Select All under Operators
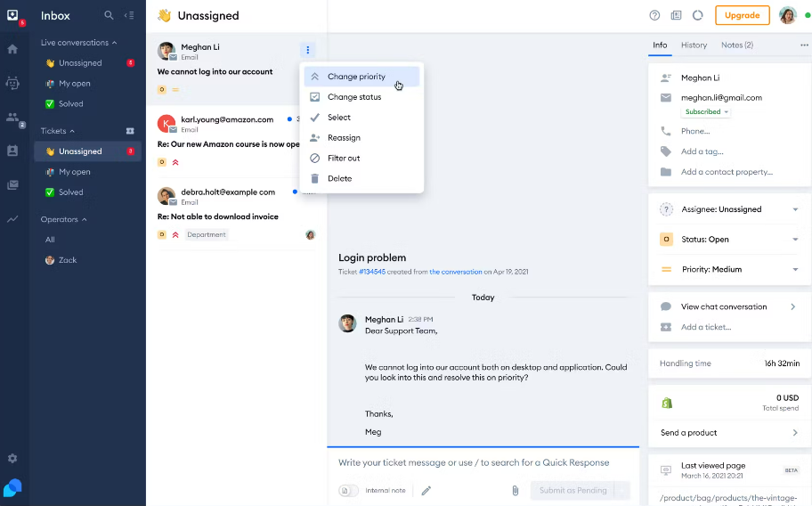The width and height of the screenshot is (812, 506). click(50, 240)
